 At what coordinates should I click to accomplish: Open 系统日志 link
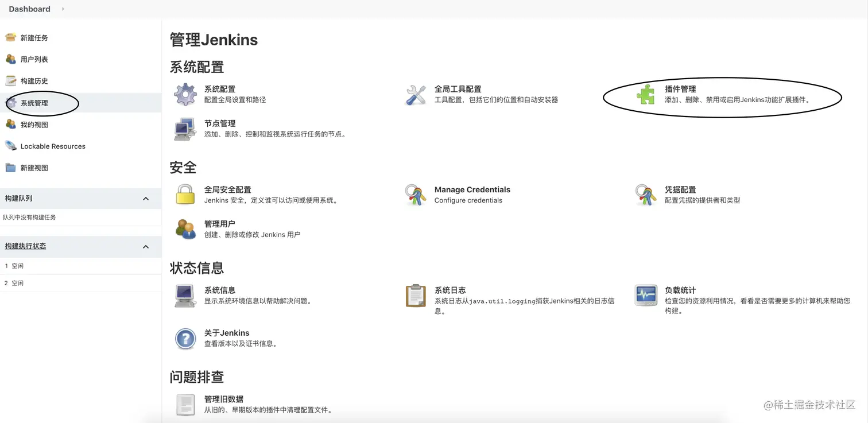pos(450,290)
